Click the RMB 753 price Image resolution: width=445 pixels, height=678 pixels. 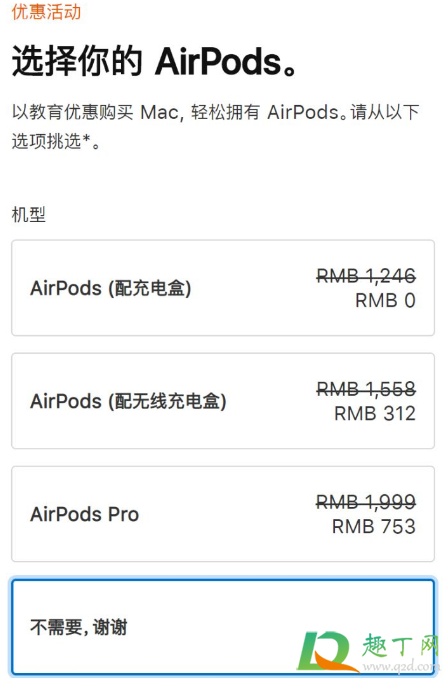click(x=374, y=527)
